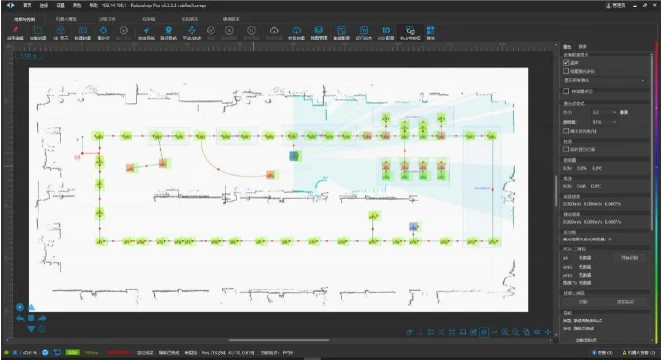The width and height of the screenshot is (661, 361).
Task: Turn robot left with curved left arrow
Action: tap(20, 318)
